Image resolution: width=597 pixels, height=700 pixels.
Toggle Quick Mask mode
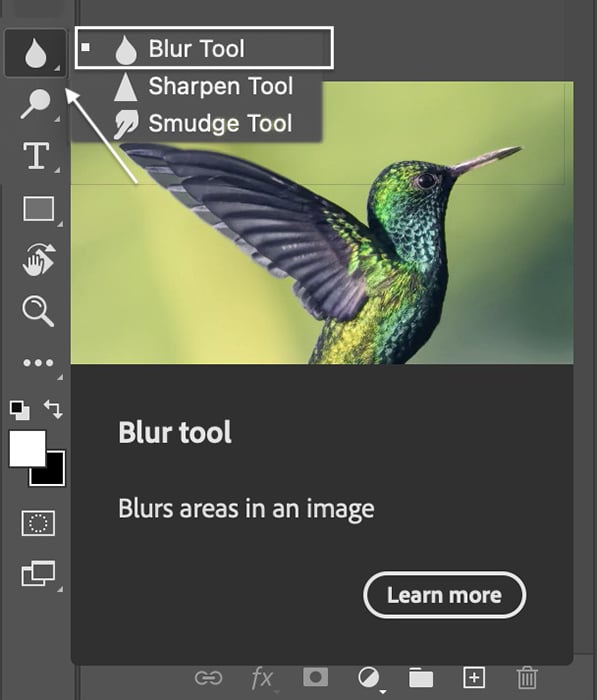click(x=38, y=523)
